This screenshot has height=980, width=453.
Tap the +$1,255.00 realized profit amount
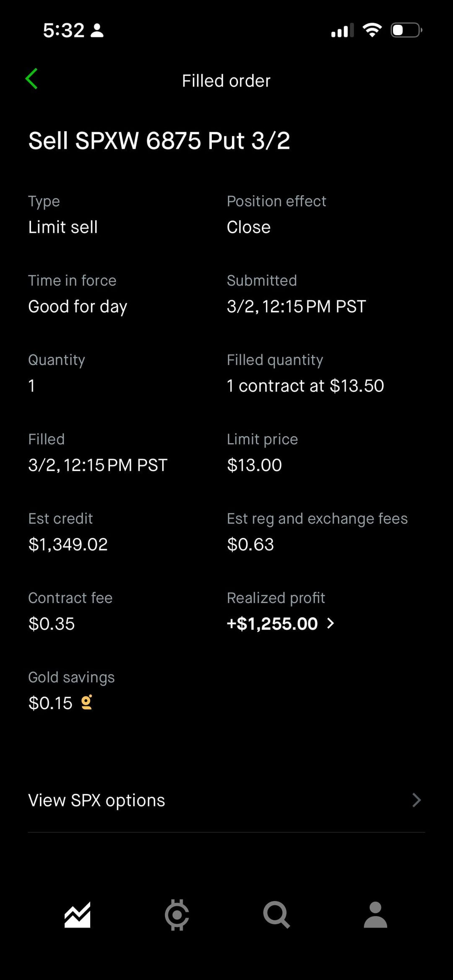272,624
